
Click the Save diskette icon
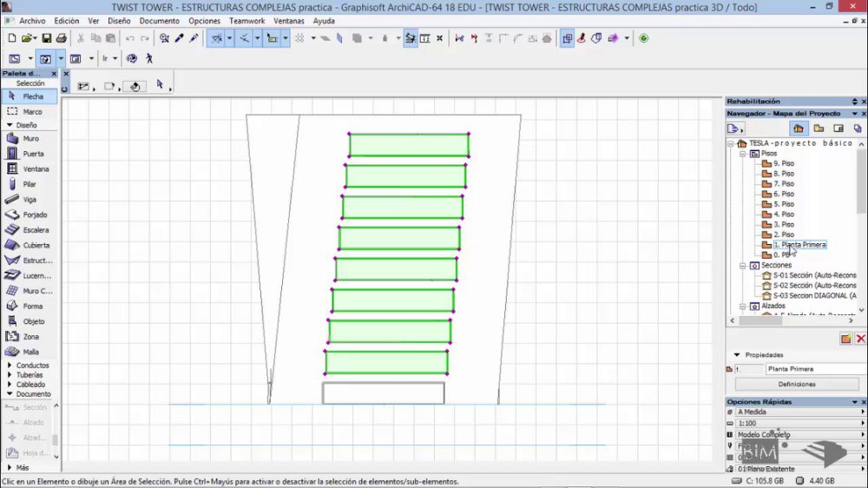pyautogui.click(x=47, y=38)
